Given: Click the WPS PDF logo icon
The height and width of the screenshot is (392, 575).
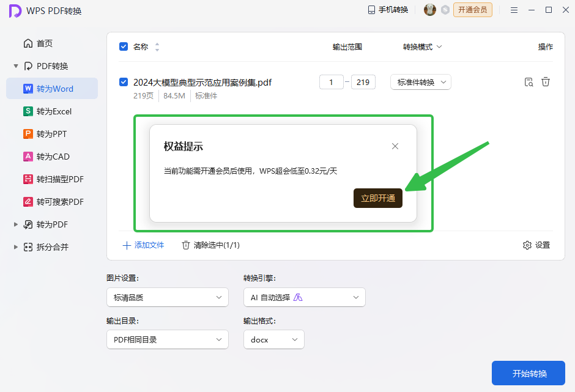Looking at the screenshot, I should pos(15,11).
